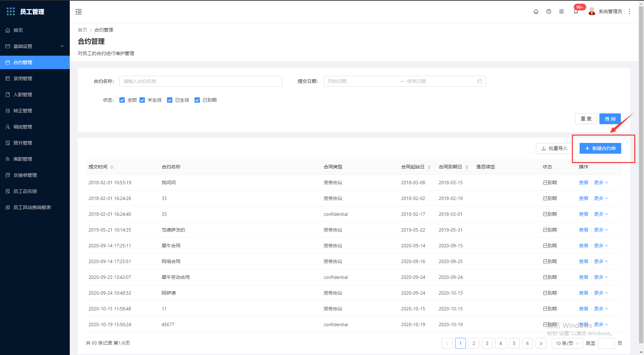This screenshot has width=644, height=355.
Task: Click the 查询 search button
Action: 610,119
